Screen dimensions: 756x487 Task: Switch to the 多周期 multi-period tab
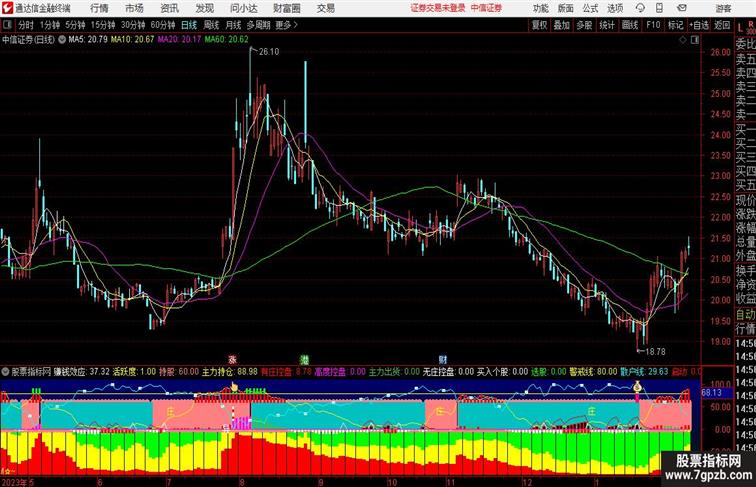[258, 25]
